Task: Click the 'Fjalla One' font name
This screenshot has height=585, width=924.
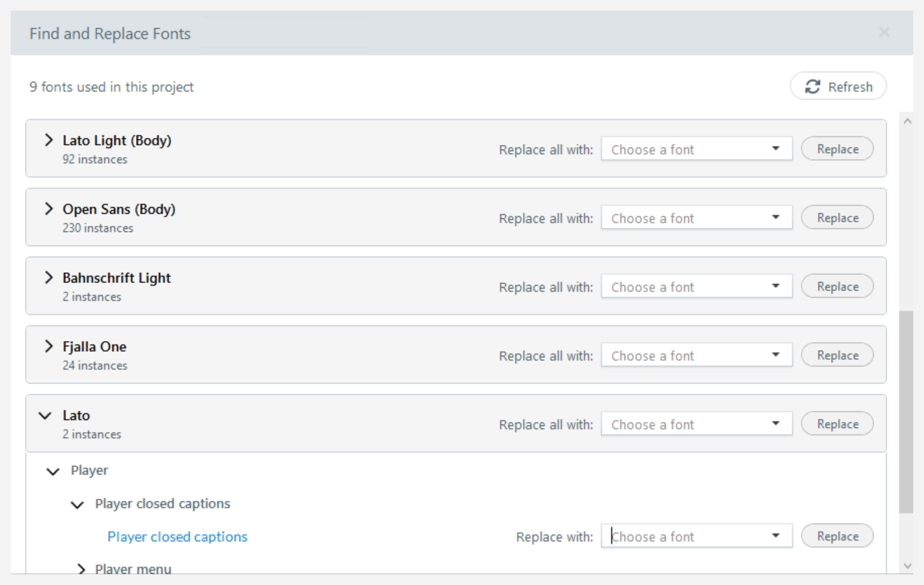Action: coord(94,346)
